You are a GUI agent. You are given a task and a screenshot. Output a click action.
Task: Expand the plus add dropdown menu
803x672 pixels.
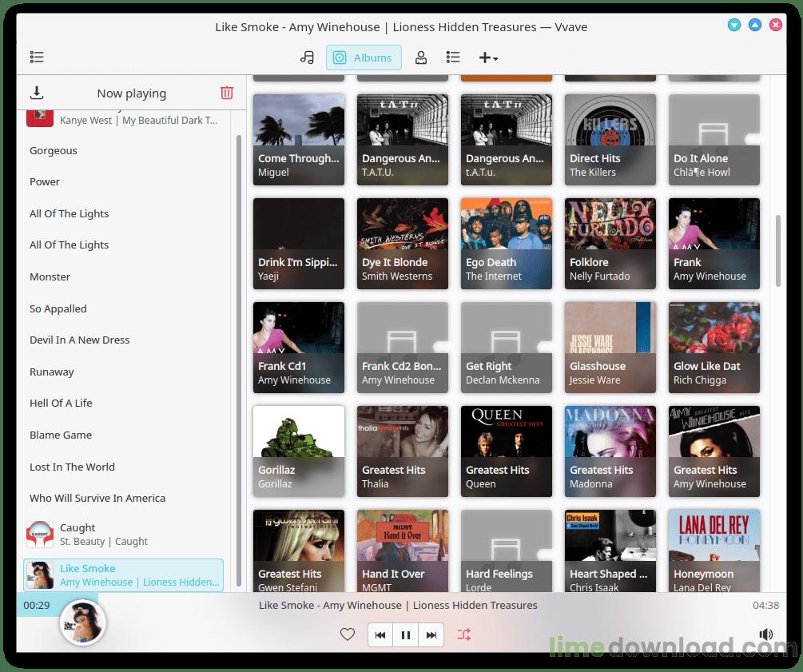tap(488, 58)
